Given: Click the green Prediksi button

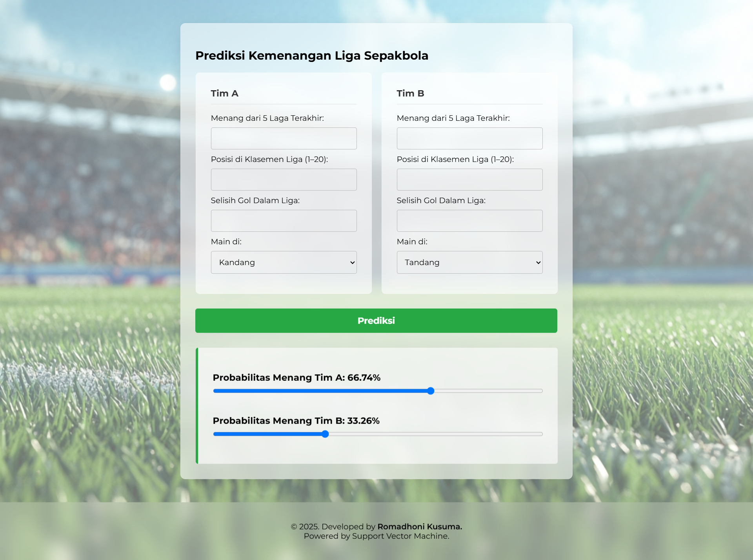Looking at the screenshot, I should tap(376, 320).
